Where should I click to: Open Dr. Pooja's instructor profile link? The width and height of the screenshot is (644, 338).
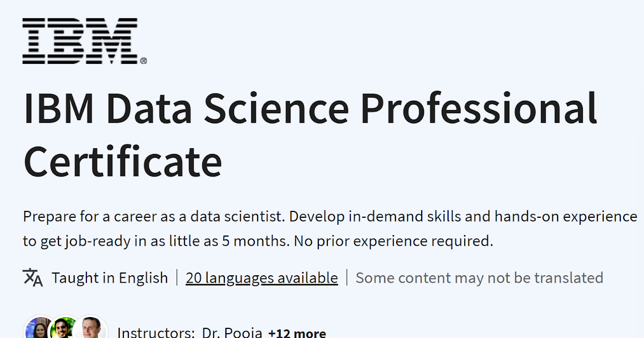pyautogui.click(x=232, y=333)
